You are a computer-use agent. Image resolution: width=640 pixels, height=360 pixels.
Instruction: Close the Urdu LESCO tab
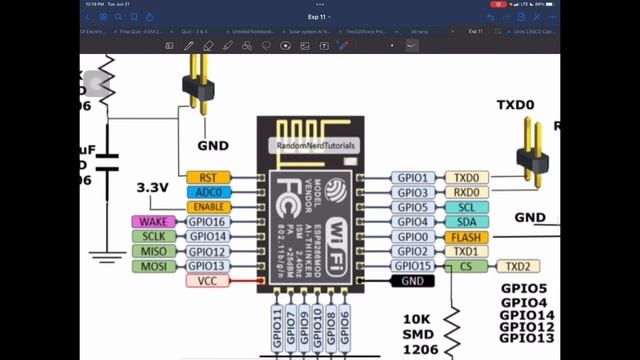pos(509,31)
